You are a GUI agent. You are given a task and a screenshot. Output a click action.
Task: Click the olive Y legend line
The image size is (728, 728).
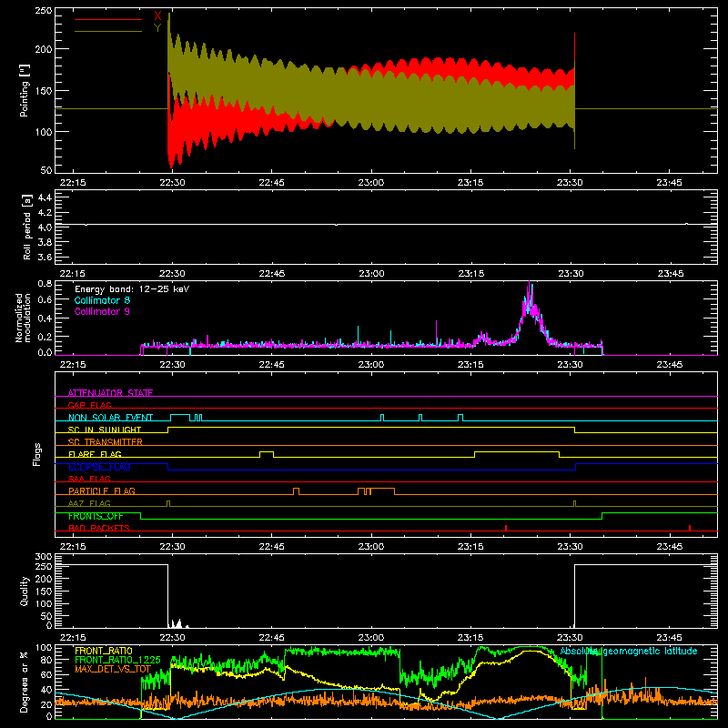(108, 32)
